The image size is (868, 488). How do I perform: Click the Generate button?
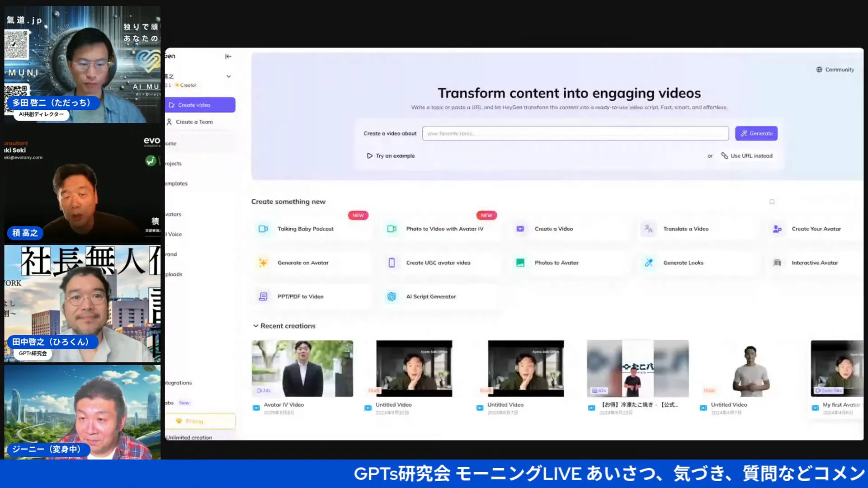[x=756, y=133]
